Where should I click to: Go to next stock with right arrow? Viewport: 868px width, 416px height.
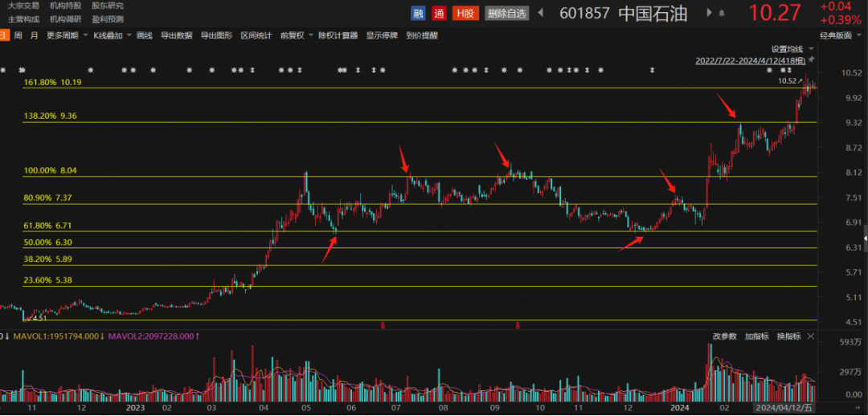click(709, 13)
